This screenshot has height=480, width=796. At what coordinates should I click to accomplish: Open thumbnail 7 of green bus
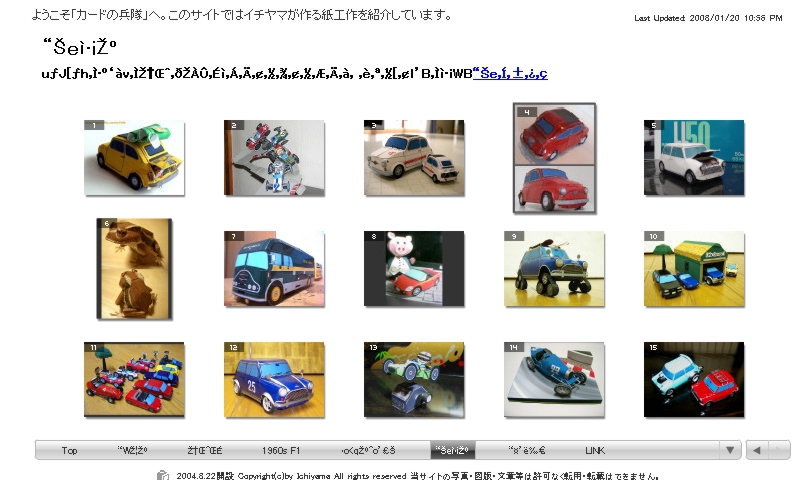tap(274, 268)
